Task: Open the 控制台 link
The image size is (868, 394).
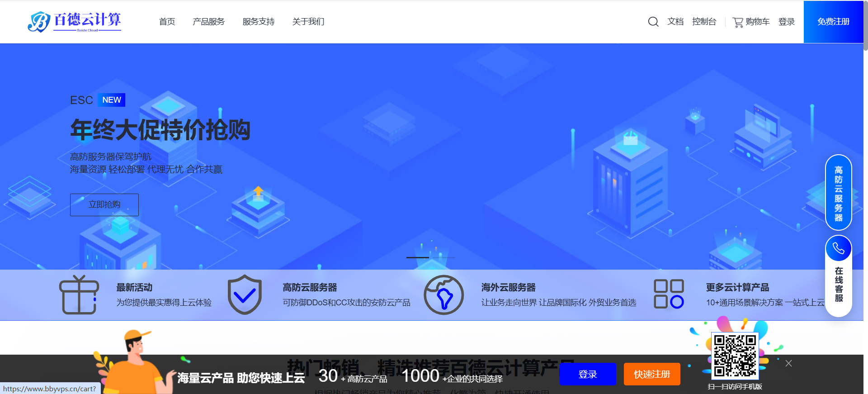Action: pos(704,22)
